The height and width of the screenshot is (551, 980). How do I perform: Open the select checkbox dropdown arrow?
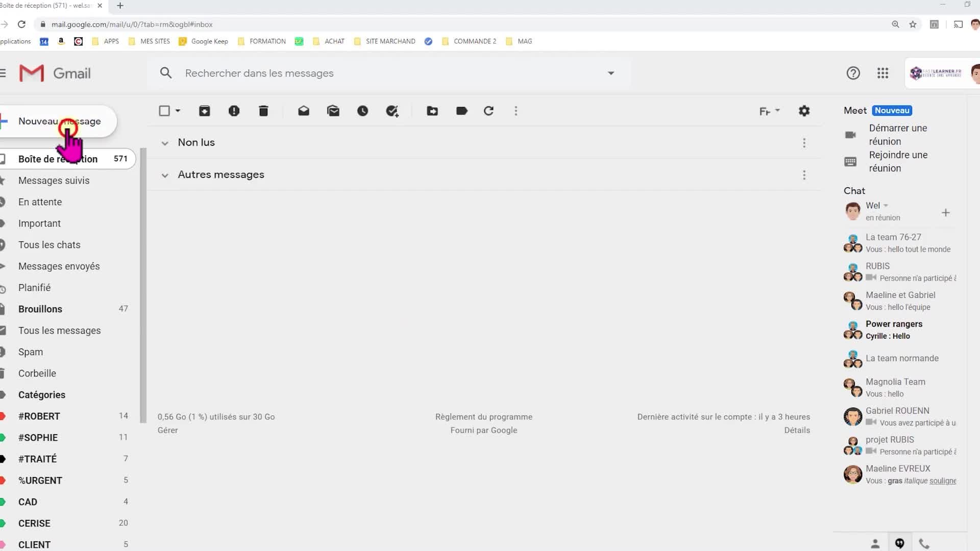click(178, 111)
